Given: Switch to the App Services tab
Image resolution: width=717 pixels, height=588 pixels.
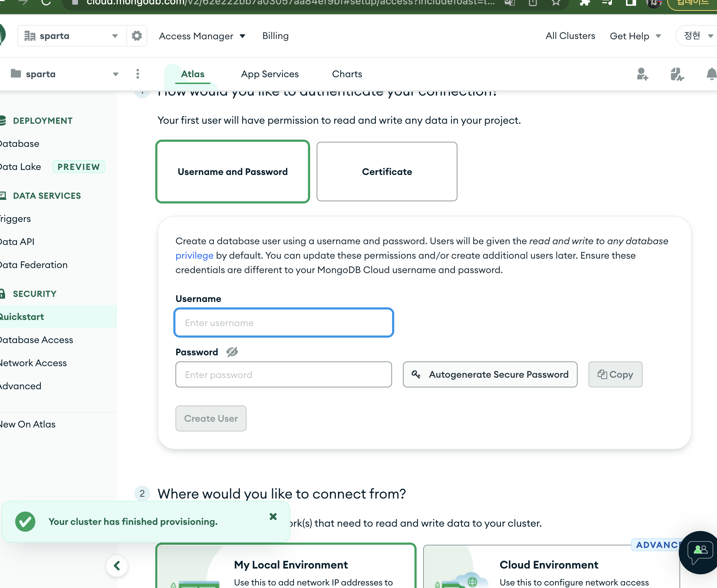Looking at the screenshot, I should click(x=270, y=74).
